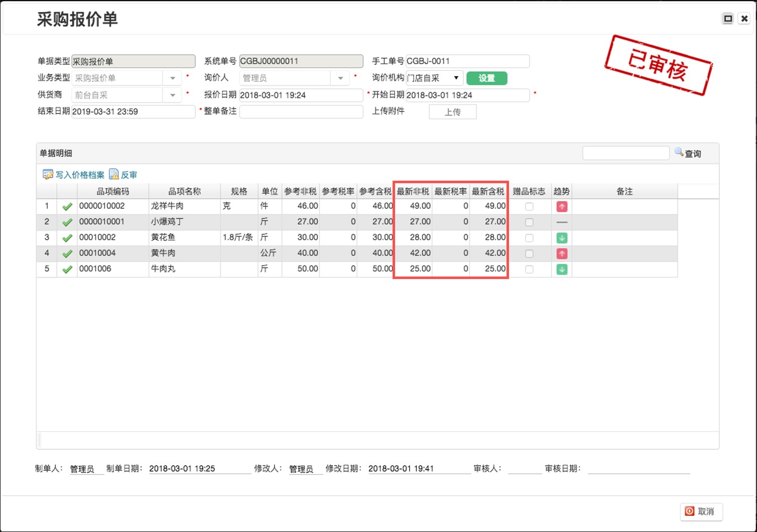Click the 系统单号 field CGBJ00000011
Screen dimensions: 757x532
pos(301,61)
